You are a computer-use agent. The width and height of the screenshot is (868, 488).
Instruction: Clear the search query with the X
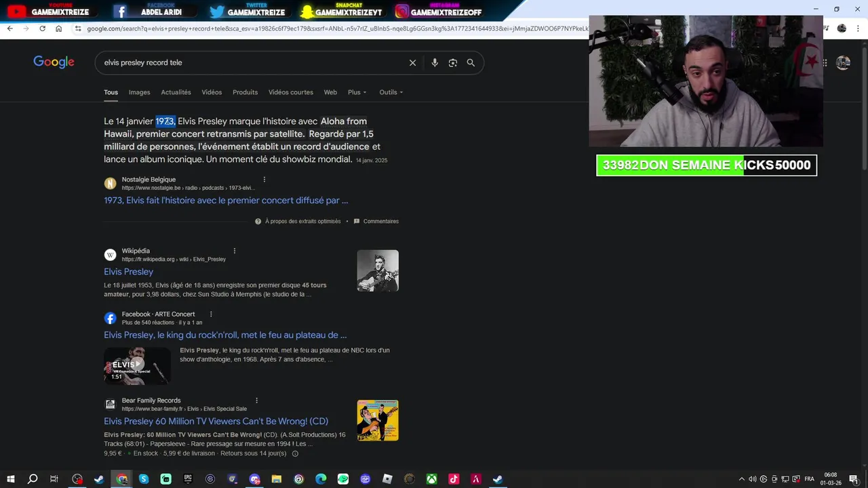pos(412,62)
